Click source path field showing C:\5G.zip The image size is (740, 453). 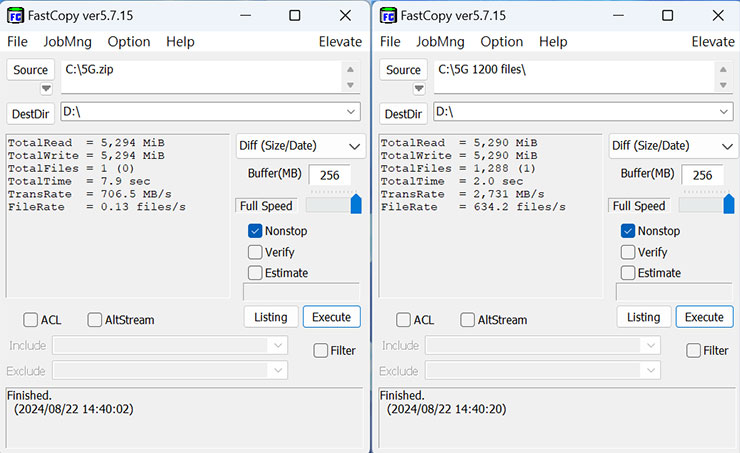click(x=202, y=77)
